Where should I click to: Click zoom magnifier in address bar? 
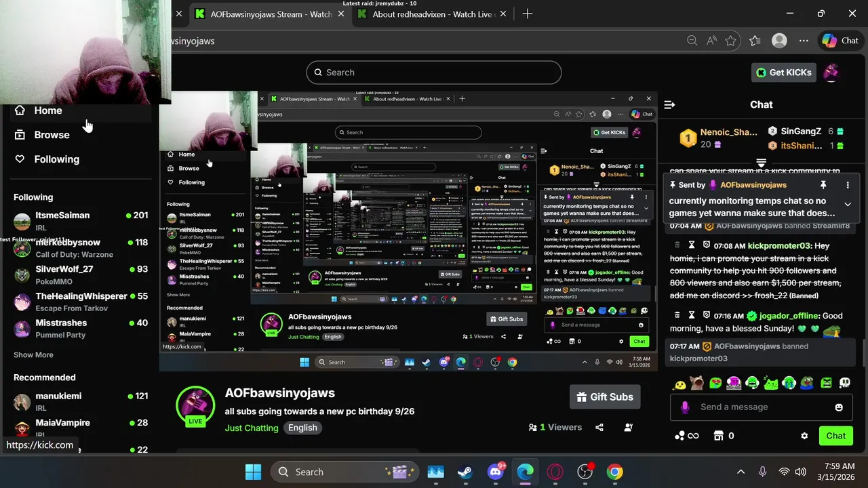pos(692,41)
